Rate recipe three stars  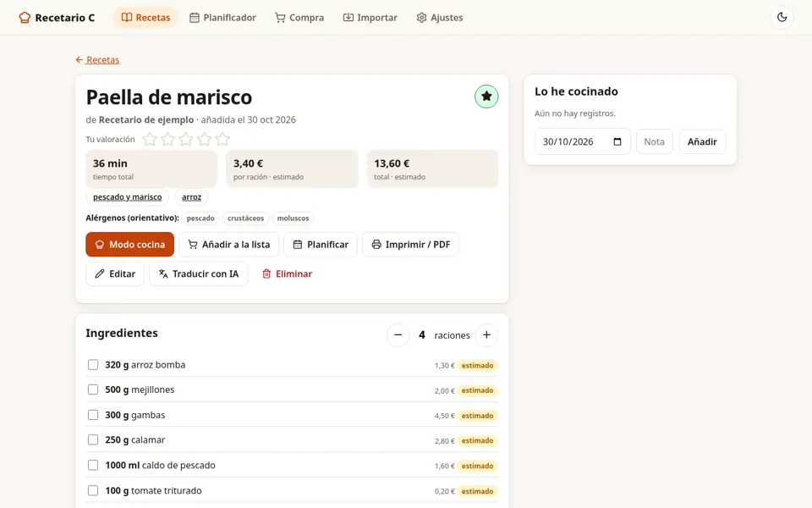coord(186,139)
